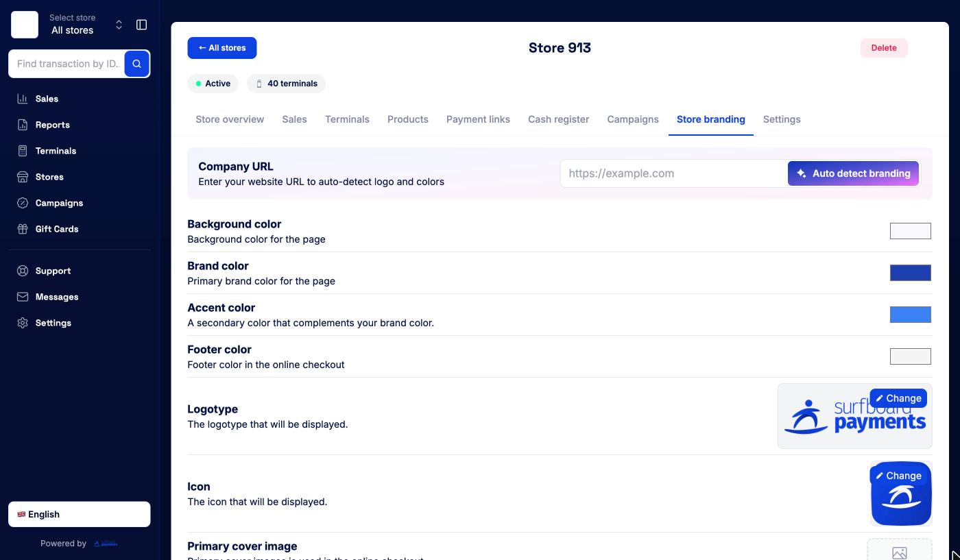This screenshot has width=960, height=560.
Task: Switch to the store Campaigns tab
Action: [633, 119]
